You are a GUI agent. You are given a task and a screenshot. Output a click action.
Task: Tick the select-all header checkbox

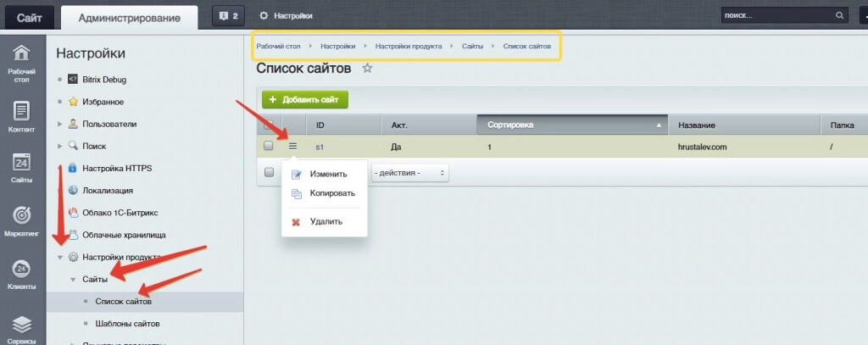(x=269, y=125)
